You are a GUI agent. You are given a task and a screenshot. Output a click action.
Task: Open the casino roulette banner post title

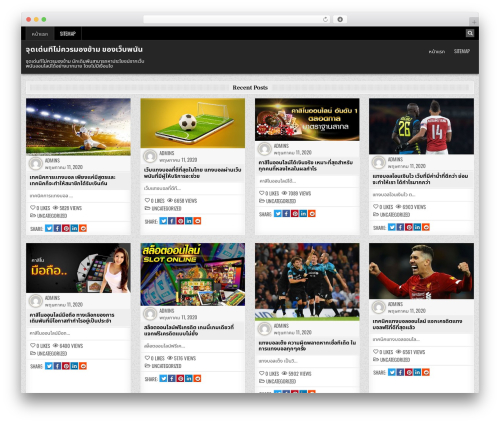click(306, 165)
